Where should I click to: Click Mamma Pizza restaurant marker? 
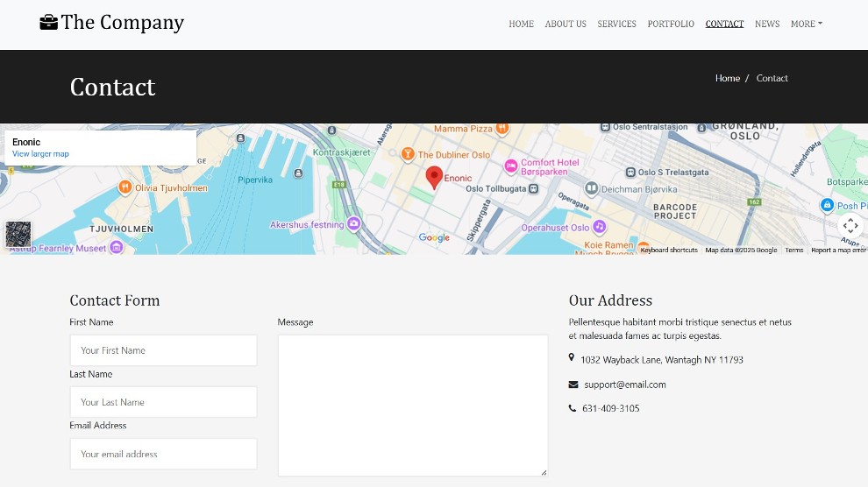502,128
